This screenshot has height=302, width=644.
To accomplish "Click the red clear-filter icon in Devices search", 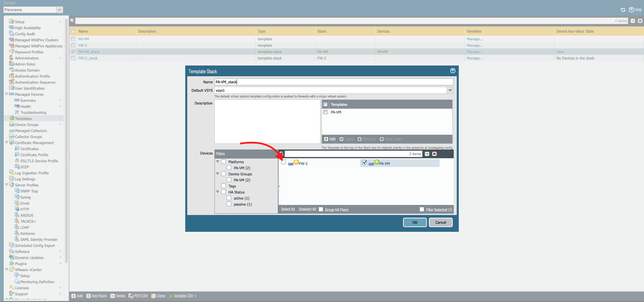I will coord(434,154).
